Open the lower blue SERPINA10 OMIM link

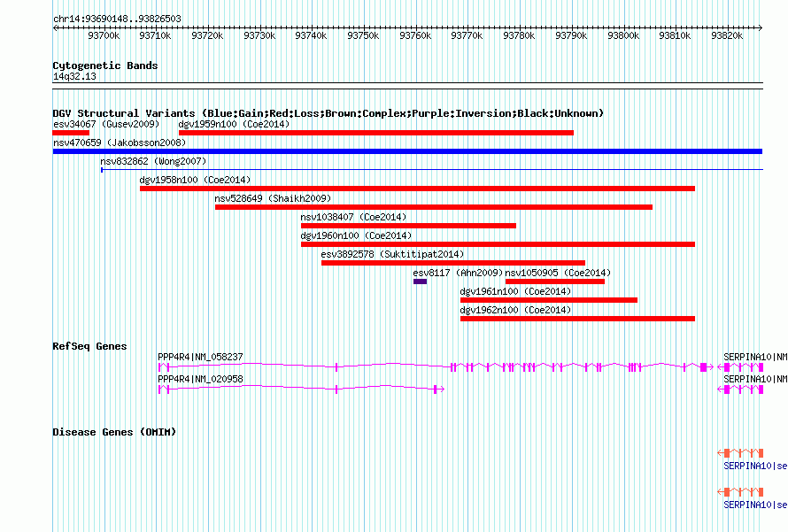(x=755, y=505)
